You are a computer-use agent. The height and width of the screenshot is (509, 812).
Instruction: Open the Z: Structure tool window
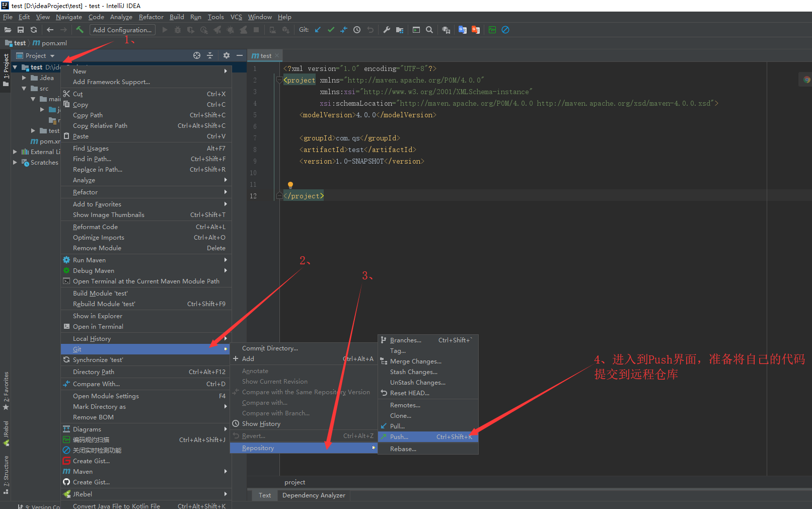click(6, 474)
